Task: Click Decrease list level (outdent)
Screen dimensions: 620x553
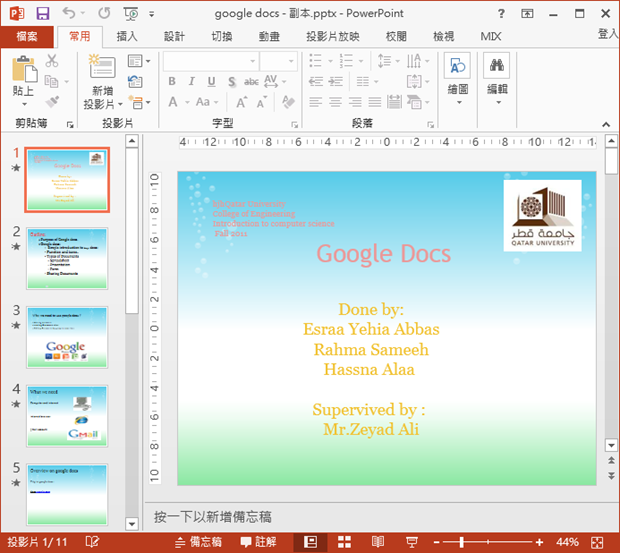Action: pyautogui.click(x=316, y=82)
